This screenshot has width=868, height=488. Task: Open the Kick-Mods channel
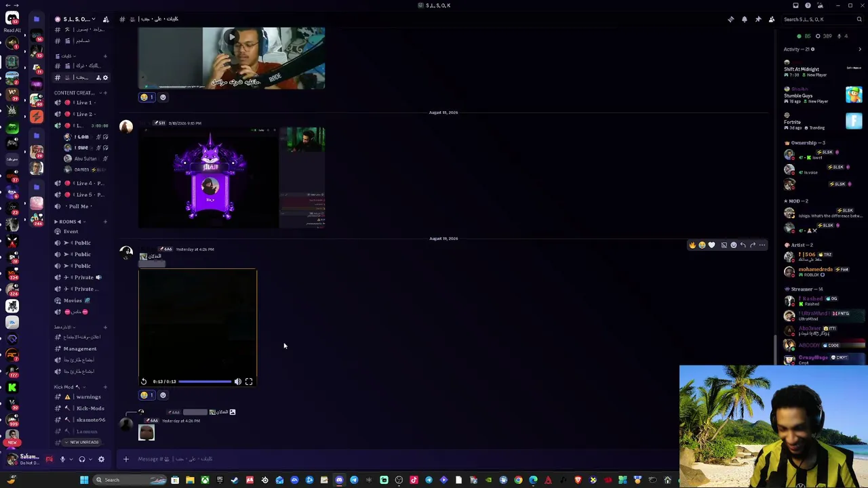click(81, 408)
